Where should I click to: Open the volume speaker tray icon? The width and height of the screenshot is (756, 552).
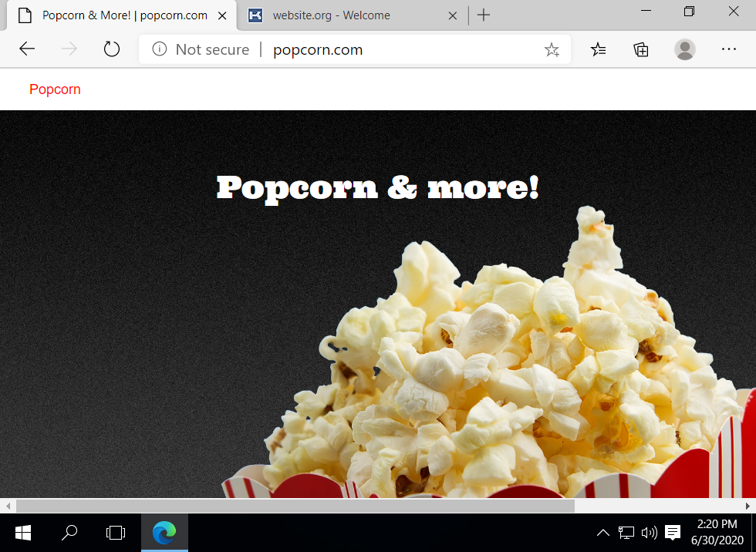[650, 533]
